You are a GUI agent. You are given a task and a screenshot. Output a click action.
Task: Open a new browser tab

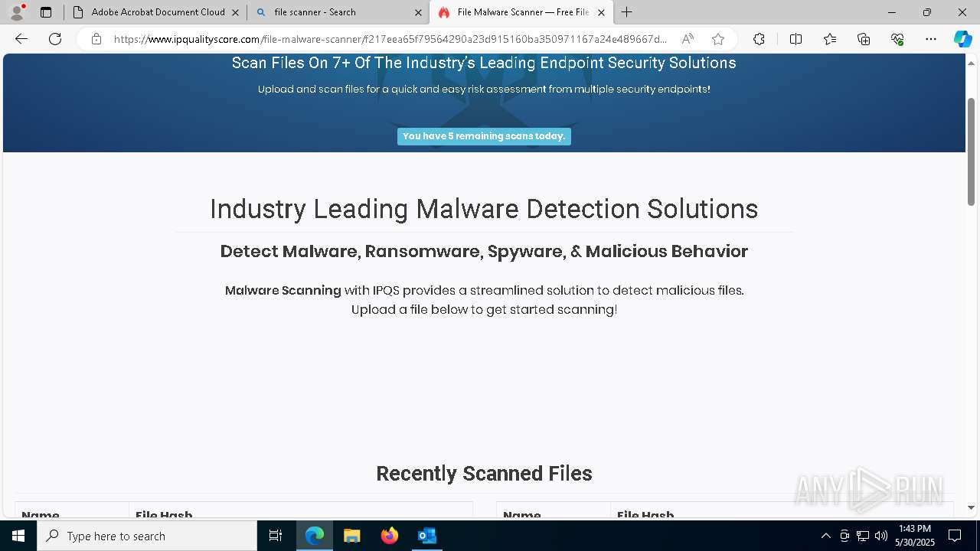coord(627,12)
